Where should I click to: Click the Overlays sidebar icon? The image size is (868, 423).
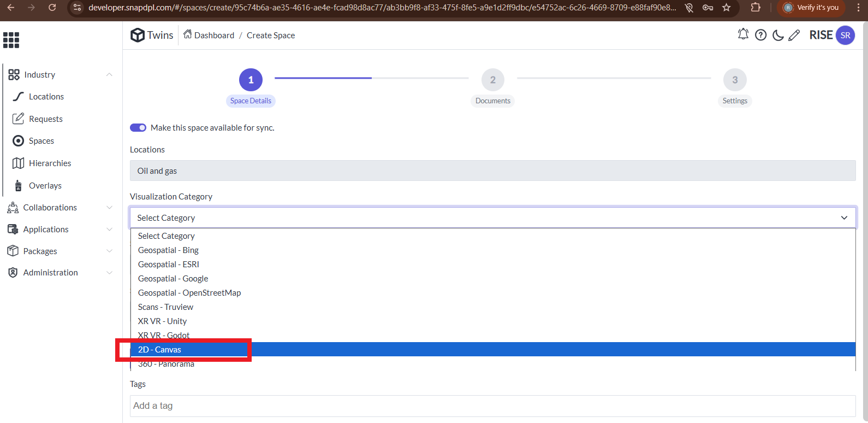click(x=19, y=186)
